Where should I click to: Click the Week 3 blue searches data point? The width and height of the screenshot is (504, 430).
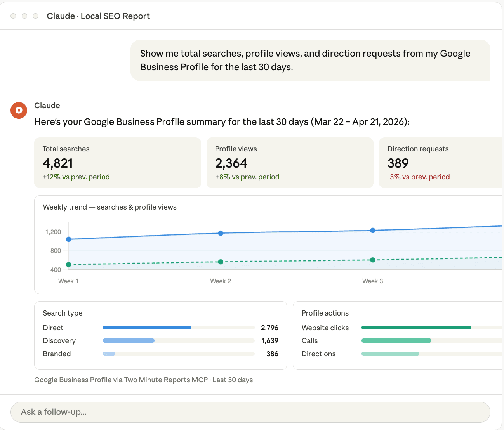(373, 231)
